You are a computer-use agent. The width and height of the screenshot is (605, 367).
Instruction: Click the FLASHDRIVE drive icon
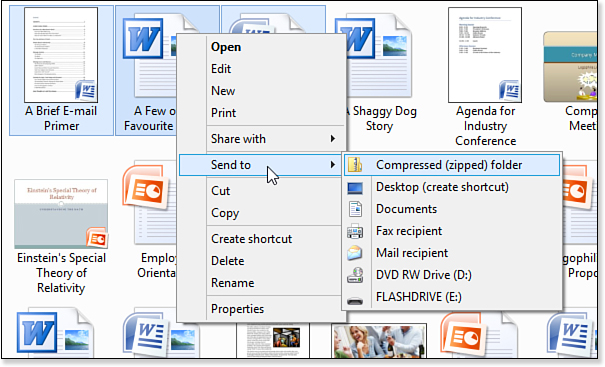(355, 301)
